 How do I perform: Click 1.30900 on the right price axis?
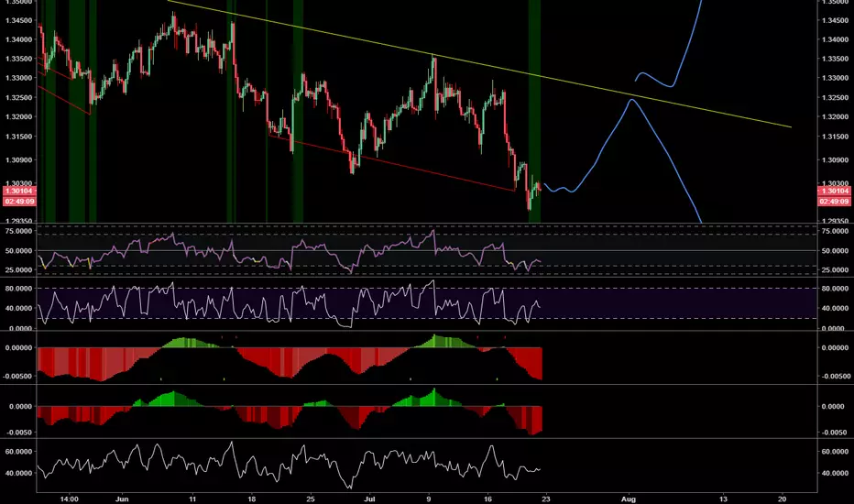point(835,160)
